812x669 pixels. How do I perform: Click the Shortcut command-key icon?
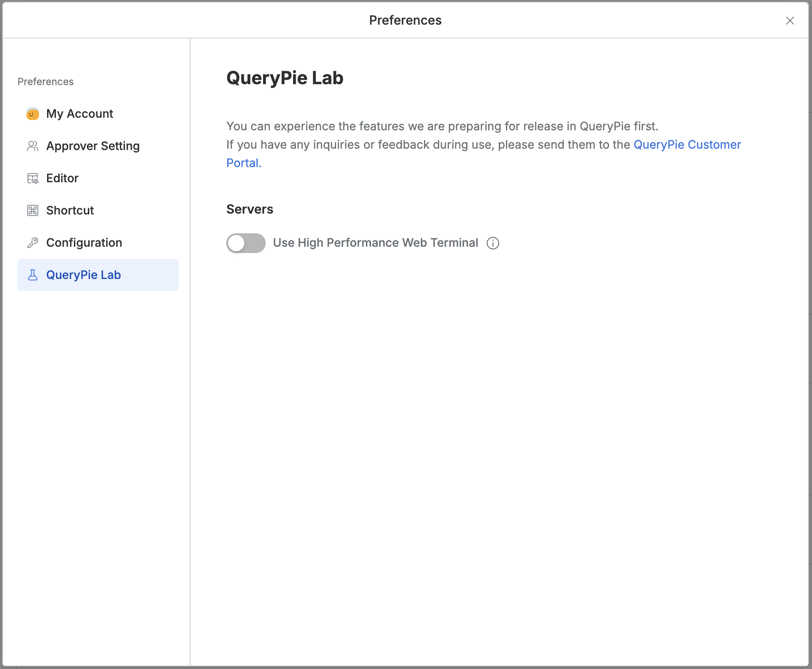[x=33, y=210]
